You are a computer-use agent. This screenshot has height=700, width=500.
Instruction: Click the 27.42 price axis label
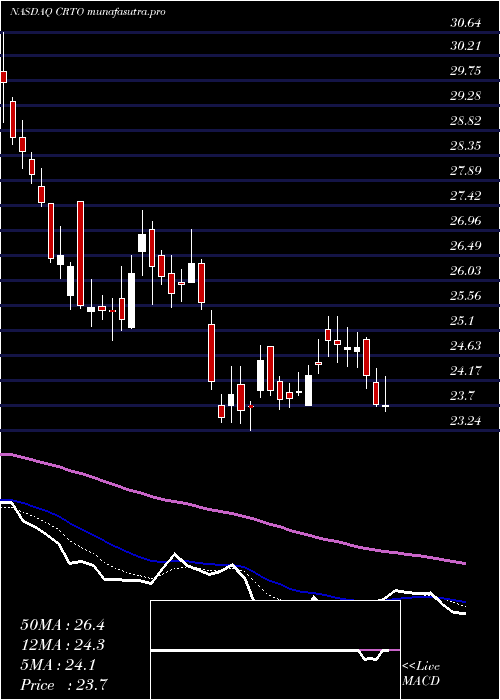[466, 196]
